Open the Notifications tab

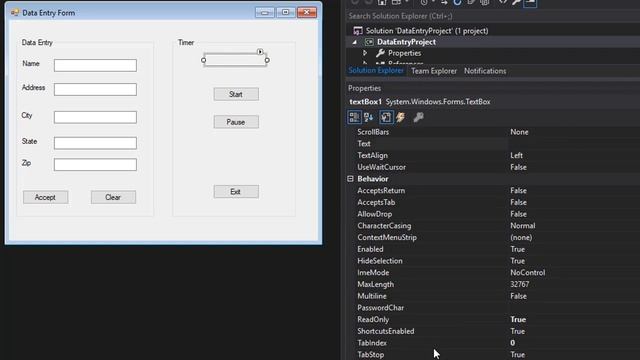[485, 71]
